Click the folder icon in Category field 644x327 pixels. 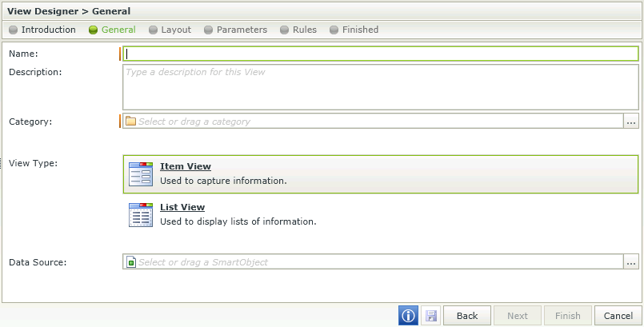click(130, 121)
